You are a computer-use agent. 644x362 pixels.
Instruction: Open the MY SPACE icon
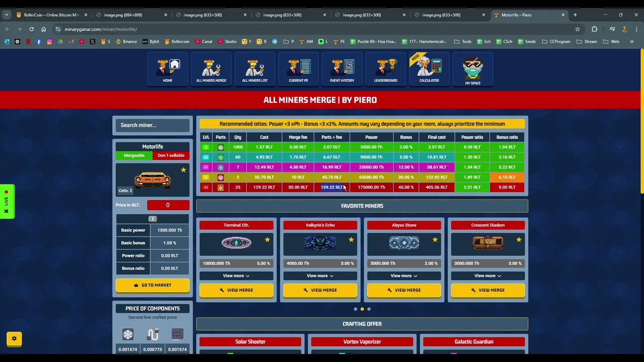(473, 69)
